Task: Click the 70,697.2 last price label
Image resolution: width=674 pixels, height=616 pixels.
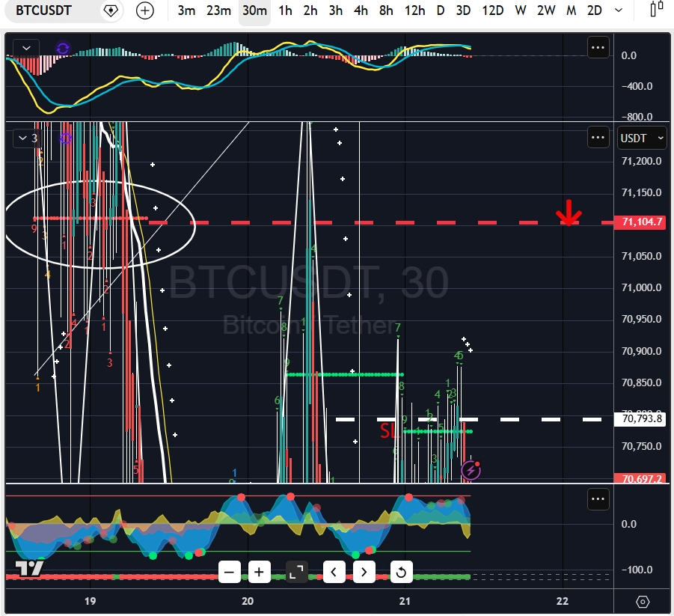Action: point(640,478)
